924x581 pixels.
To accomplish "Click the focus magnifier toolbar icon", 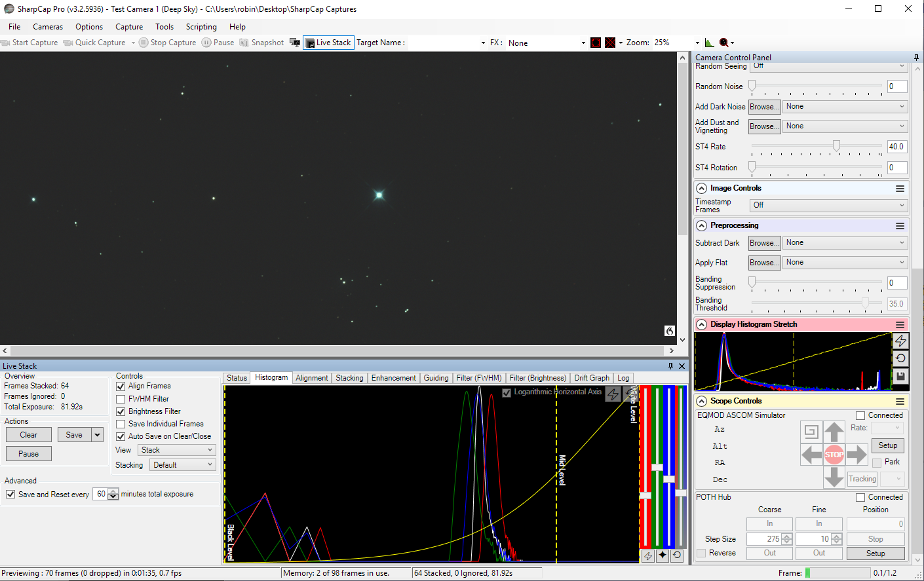I will [x=723, y=43].
